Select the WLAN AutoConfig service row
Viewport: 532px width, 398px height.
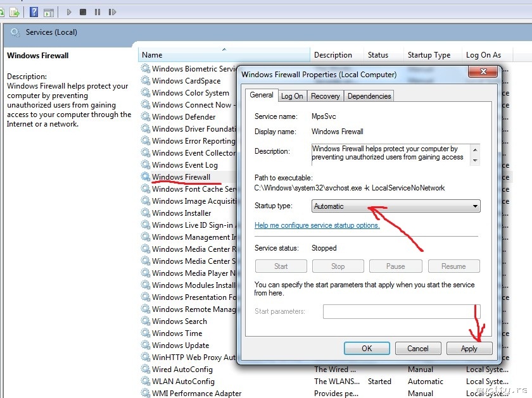coord(326,382)
